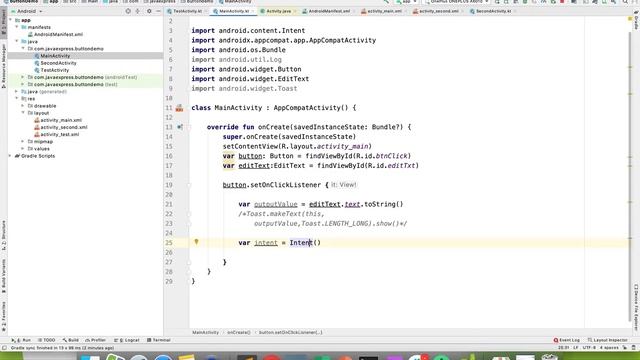Screen dimensions: 640x360
Task: Click the class gutter icon on line 11
Action: click(179, 108)
